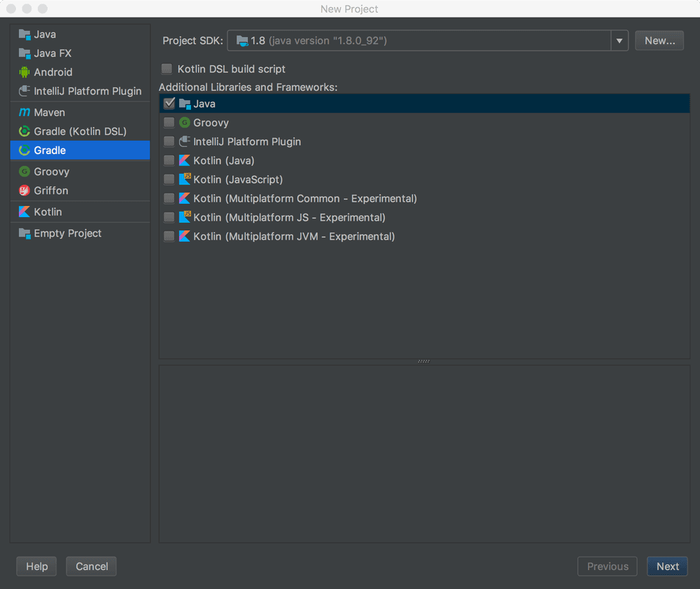Open the Project SDK dropdown
This screenshot has width=700, height=589.
pos(619,41)
